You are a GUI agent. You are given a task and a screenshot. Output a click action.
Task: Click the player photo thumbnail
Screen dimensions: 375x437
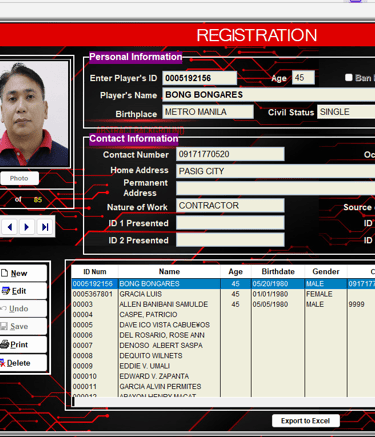coord(33,113)
